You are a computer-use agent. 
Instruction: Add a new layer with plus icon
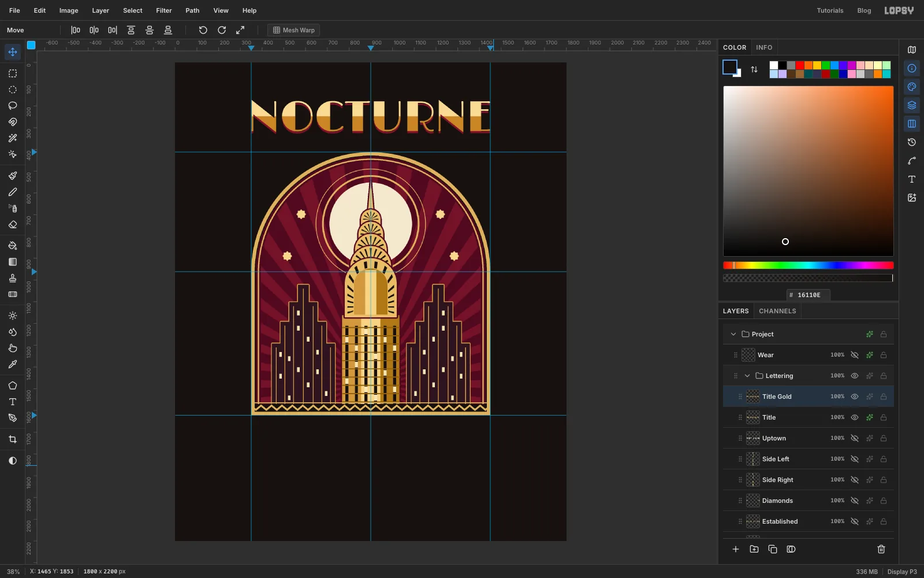click(736, 549)
